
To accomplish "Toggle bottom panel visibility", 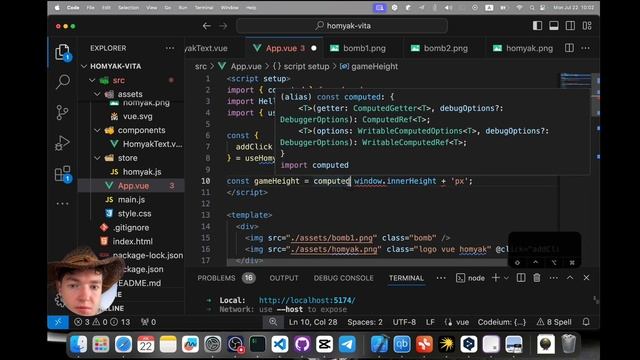I will click(554, 26).
